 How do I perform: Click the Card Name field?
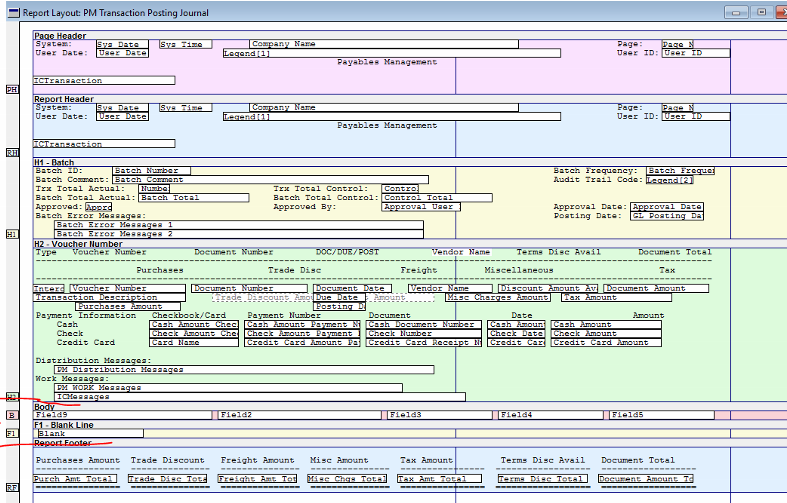click(x=194, y=342)
